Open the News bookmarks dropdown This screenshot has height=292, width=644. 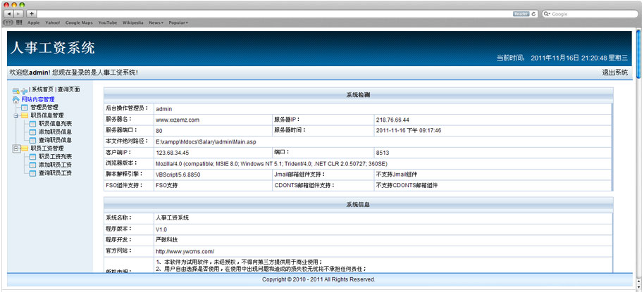156,23
